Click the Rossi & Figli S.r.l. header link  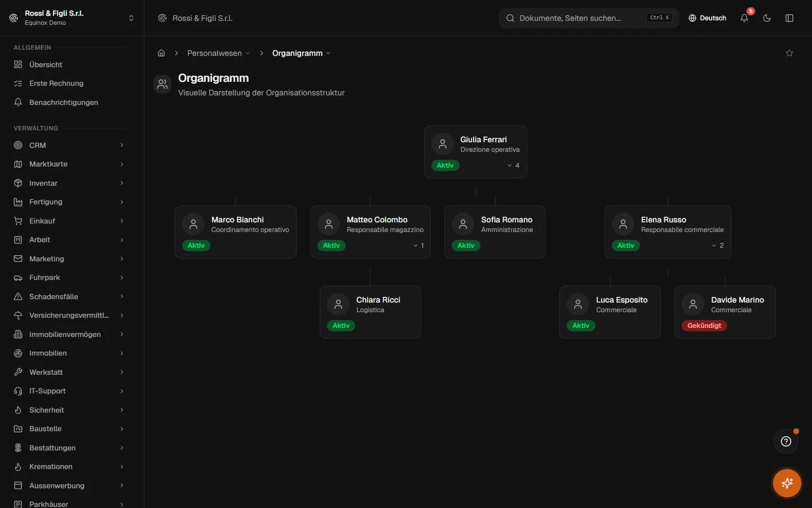[x=196, y=18]
